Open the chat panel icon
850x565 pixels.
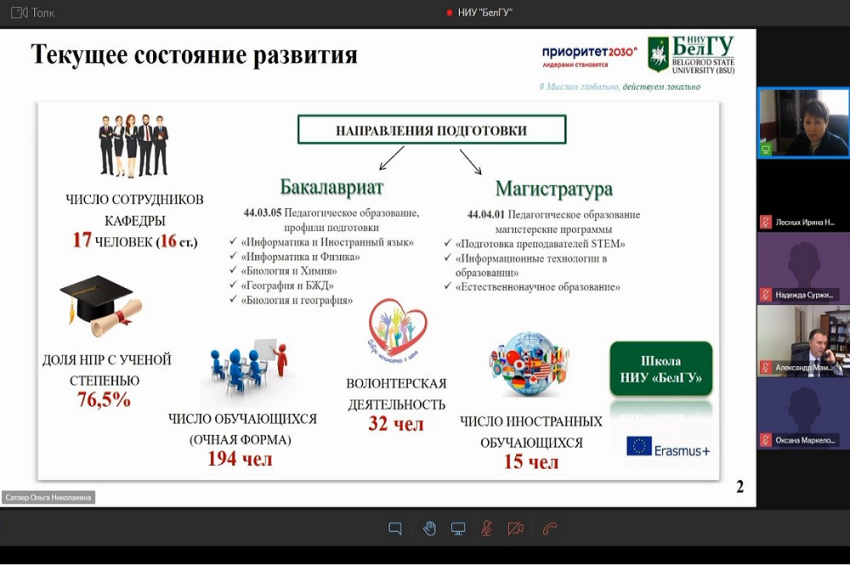(x=395, y=529)
